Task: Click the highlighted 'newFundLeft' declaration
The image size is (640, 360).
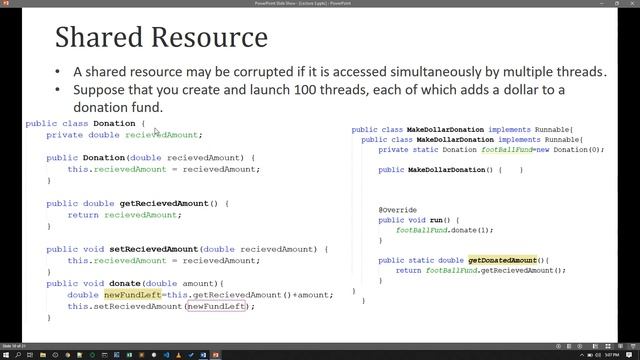Action: coord(132,295)
